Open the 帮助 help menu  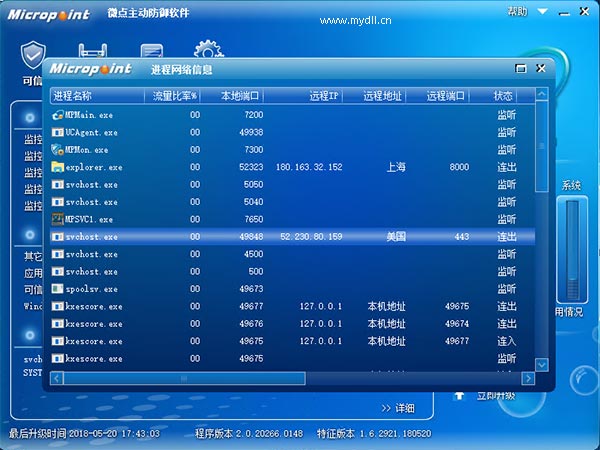[517, 11]
